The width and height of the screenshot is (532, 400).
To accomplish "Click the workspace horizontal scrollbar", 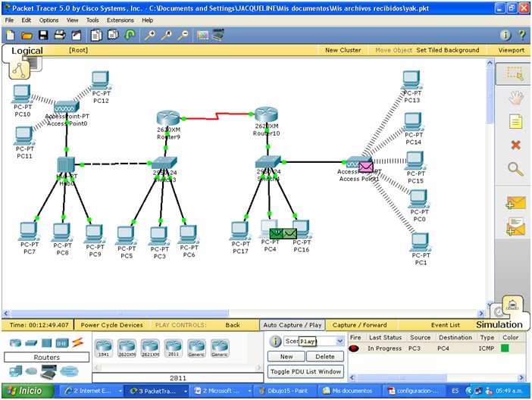I will (119, 313).
